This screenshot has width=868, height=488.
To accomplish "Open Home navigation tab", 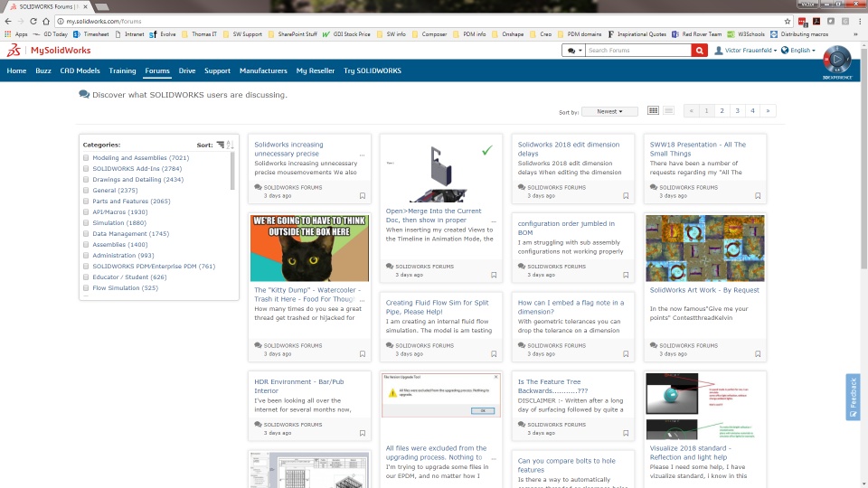I will [x=16, y=70].
